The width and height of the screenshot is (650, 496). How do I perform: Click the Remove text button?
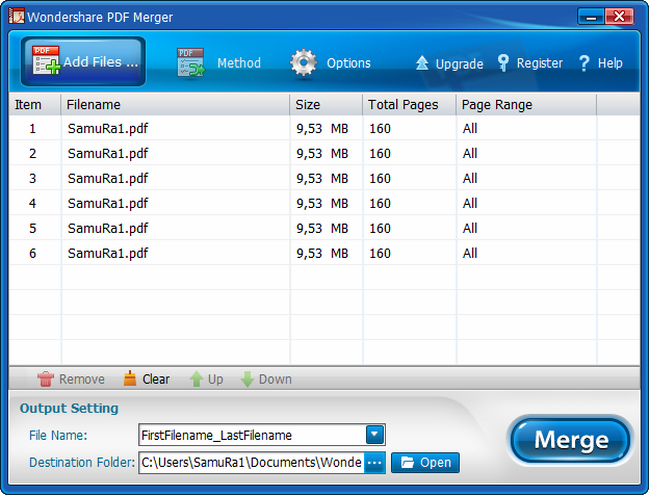82,379
